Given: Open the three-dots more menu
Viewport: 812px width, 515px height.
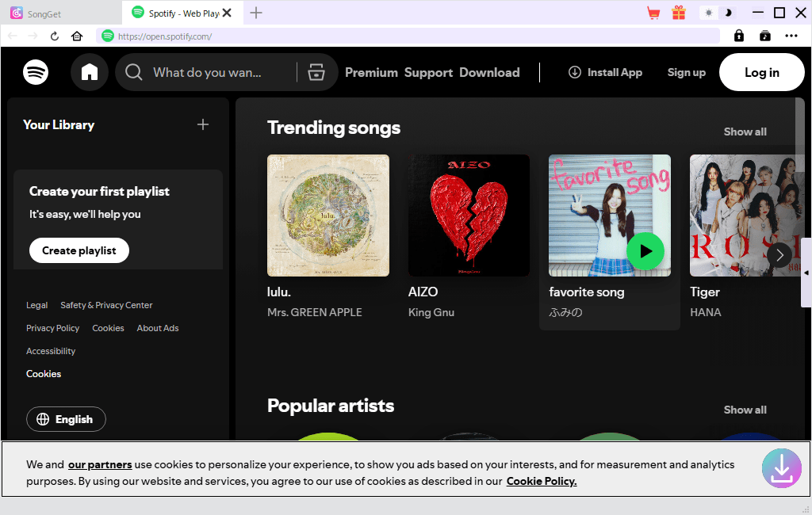Looking at the screenshot, I should [x=791, y=36].
